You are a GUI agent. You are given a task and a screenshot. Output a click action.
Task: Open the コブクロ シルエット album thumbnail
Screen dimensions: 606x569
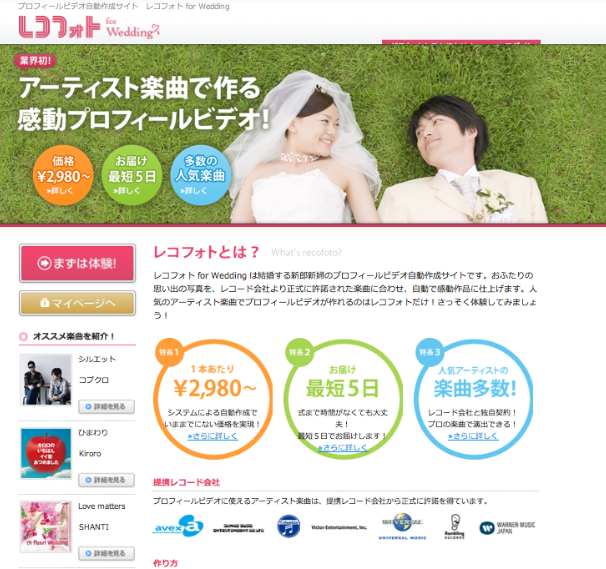click(46, 380)
